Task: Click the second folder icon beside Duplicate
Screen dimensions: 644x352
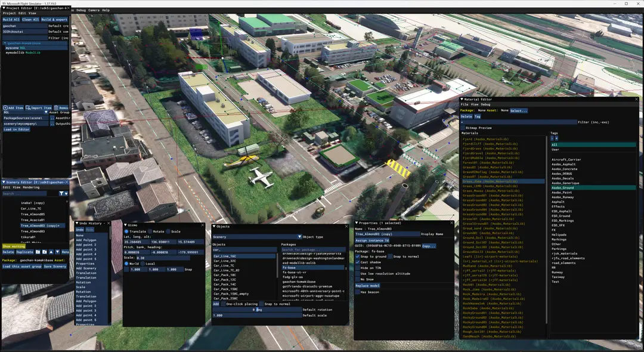Action: click(x=44, y=252)
